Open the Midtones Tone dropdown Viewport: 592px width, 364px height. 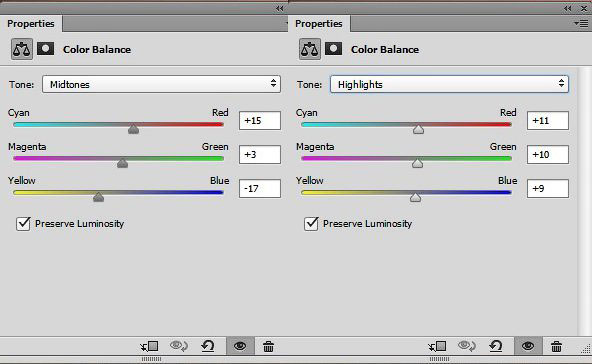point(161,84)
